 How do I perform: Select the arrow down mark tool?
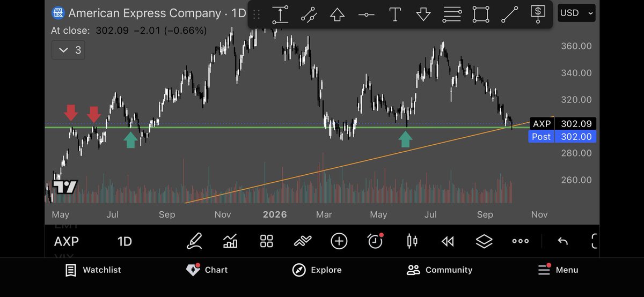(423, 14)
